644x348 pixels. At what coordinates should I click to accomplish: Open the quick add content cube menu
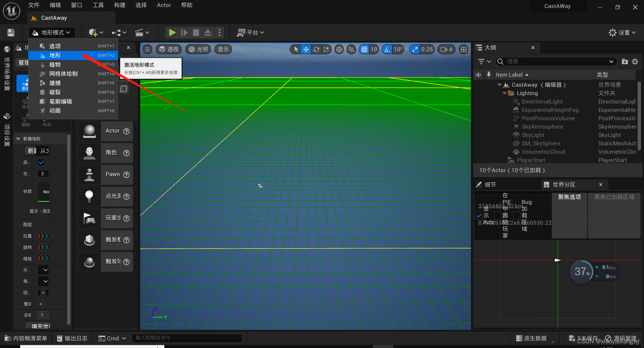coord(96,32)
